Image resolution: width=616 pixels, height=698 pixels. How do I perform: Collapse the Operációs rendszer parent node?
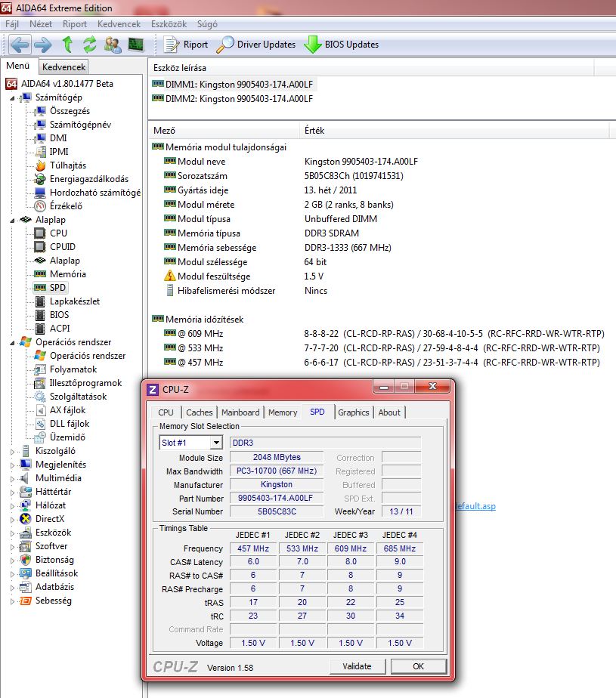pos(13,342)
